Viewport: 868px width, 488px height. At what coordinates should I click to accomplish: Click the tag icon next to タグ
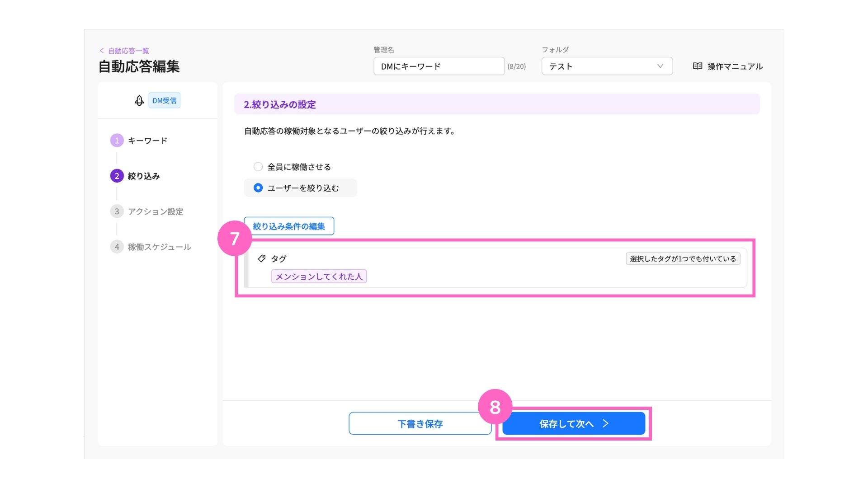[261, 258]
